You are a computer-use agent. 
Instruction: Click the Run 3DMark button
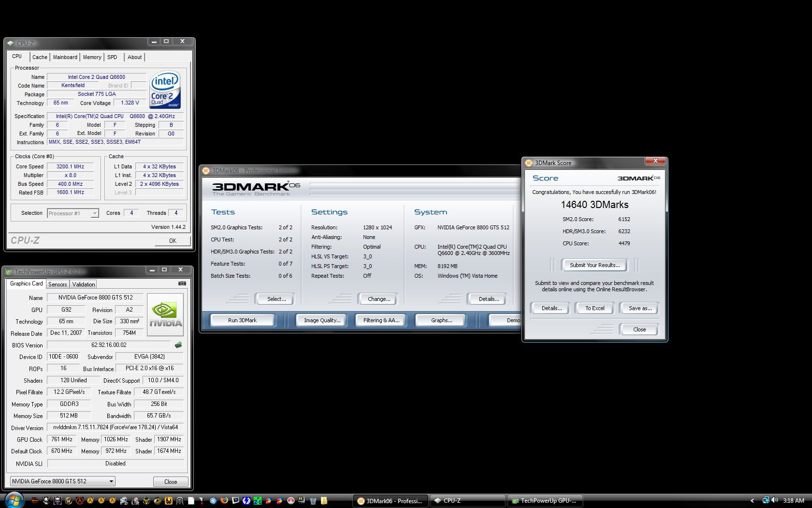tap(242, 320)
